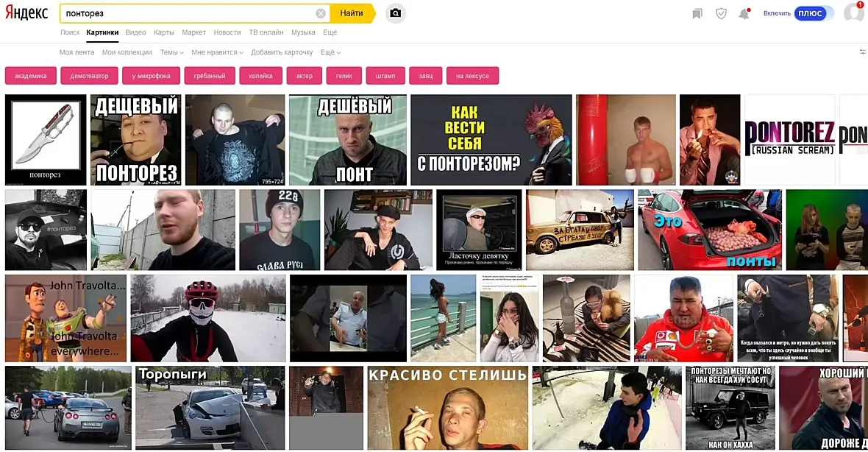The height and width of the screenshot is (452, 868).
Task: Expand the Темы dropdown
Action: [171, 52]
